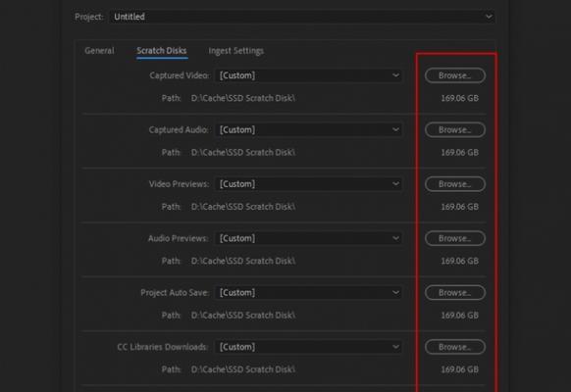Expand the Captured Audio location dropdown

[309, 129]
